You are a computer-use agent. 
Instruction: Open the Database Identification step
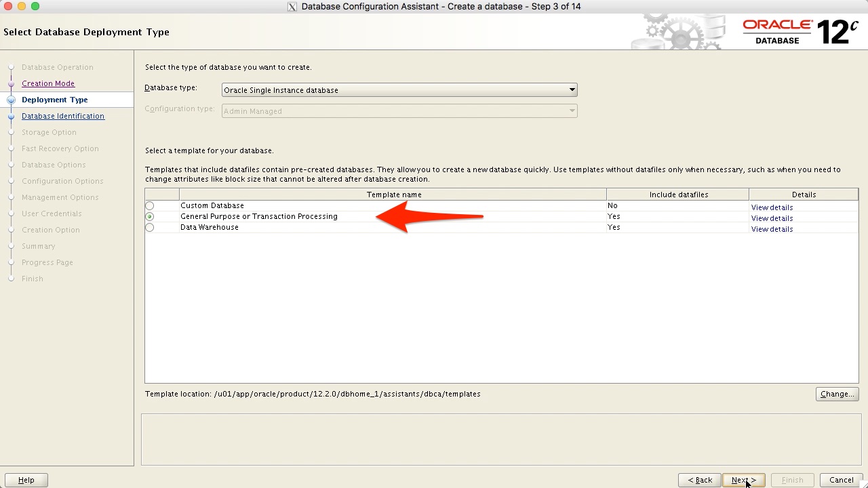coord(63,116)
